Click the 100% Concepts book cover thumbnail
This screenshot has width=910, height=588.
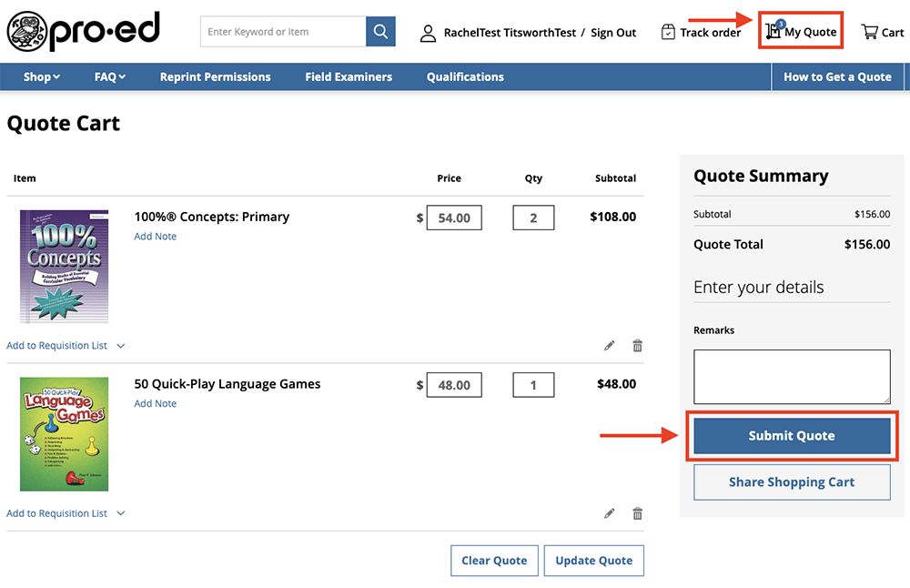pos(65,266)
